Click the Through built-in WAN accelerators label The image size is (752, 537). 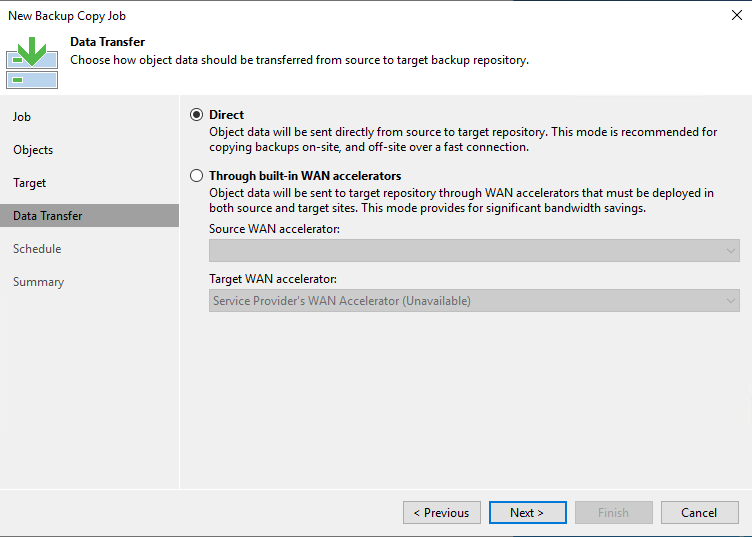pyautogui.click(x=305, y=175)
